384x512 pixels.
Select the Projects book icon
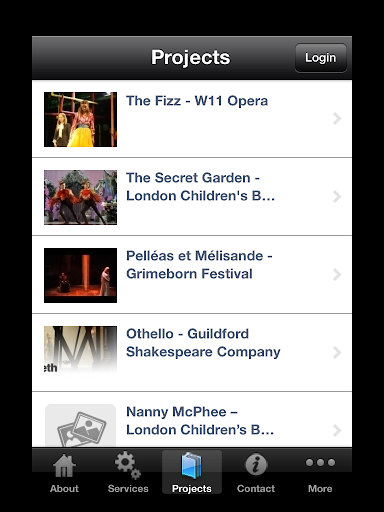coord(192,465)
